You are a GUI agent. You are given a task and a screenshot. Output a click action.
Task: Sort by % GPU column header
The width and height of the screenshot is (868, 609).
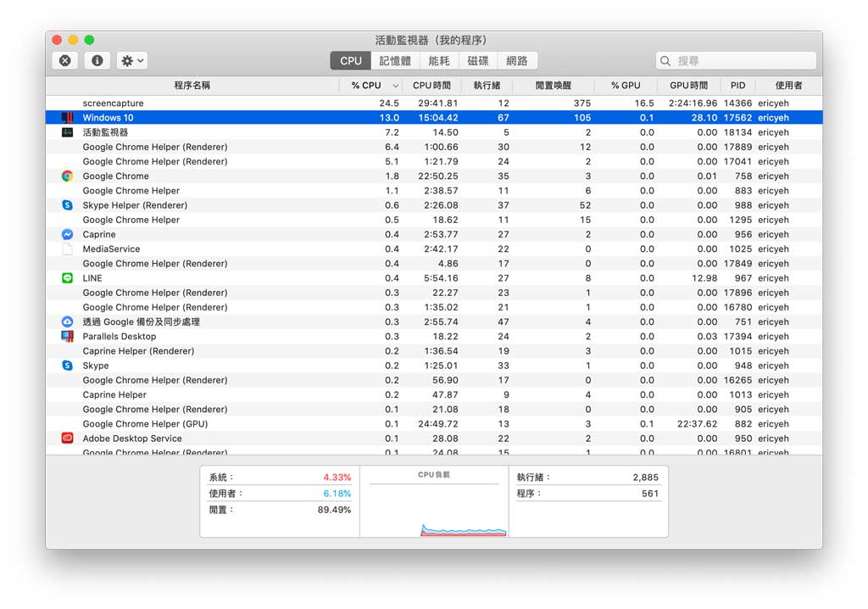click(x=626, y=86)
